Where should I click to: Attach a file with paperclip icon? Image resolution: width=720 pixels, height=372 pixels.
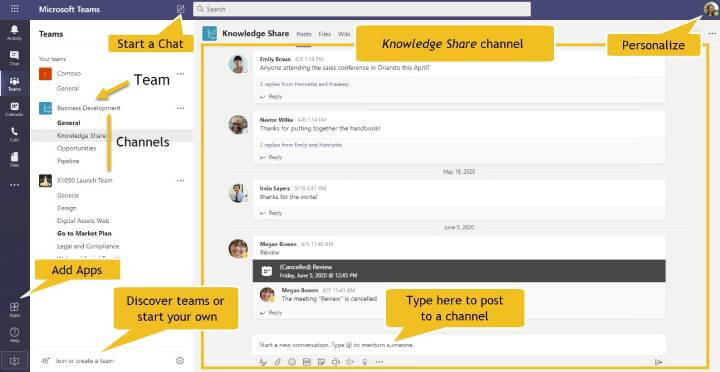(x=277, y=362)
